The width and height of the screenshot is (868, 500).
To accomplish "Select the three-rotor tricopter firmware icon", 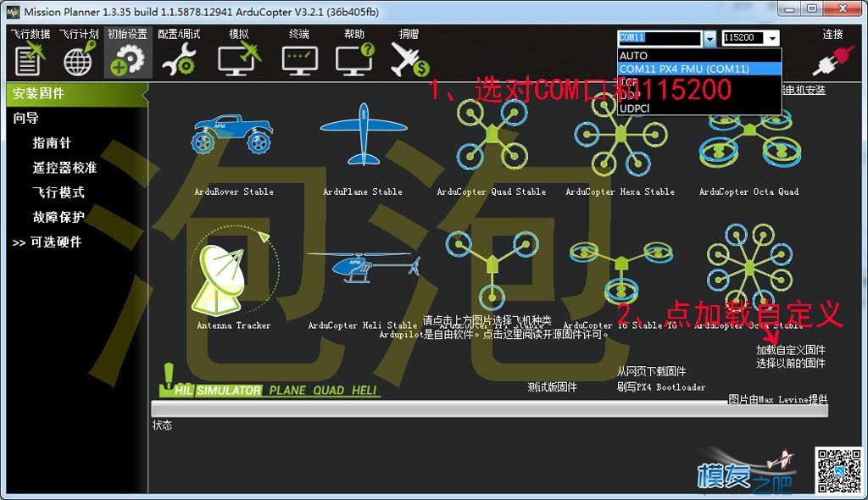I will tap(492, 270).
